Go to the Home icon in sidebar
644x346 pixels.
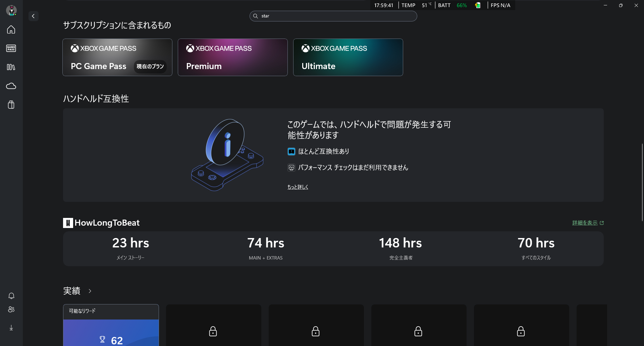tap(11, 30)
